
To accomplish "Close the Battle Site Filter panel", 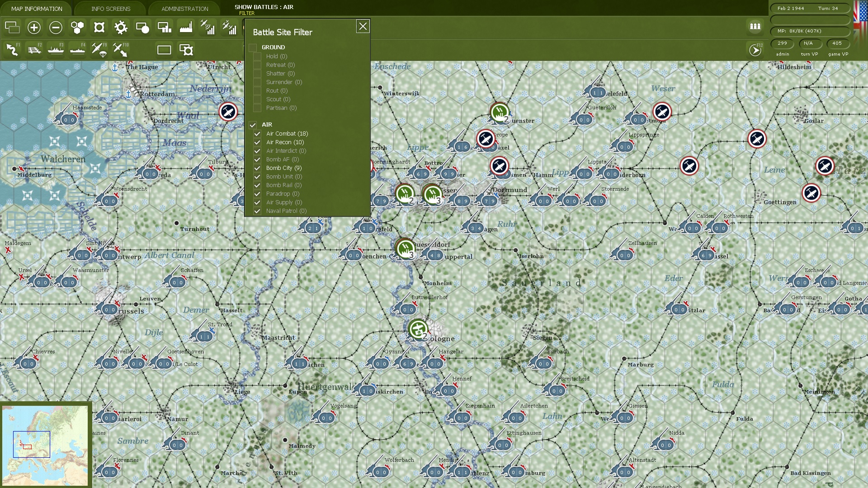I will coord(363,27).
